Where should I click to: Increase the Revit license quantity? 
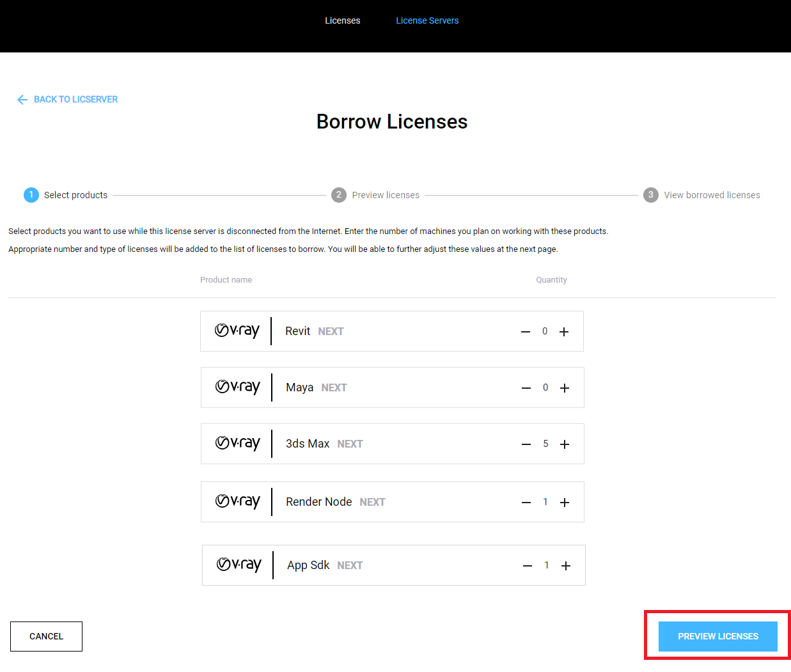[564, 331]
